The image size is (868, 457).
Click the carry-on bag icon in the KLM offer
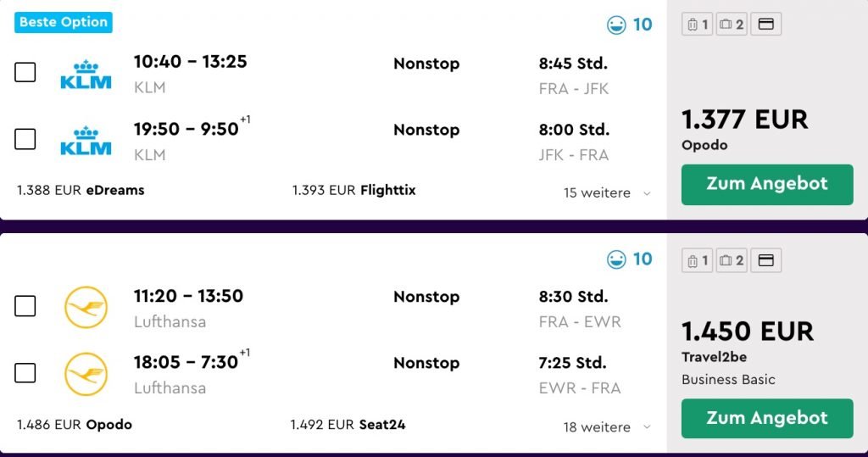click(x=698, y=25)
